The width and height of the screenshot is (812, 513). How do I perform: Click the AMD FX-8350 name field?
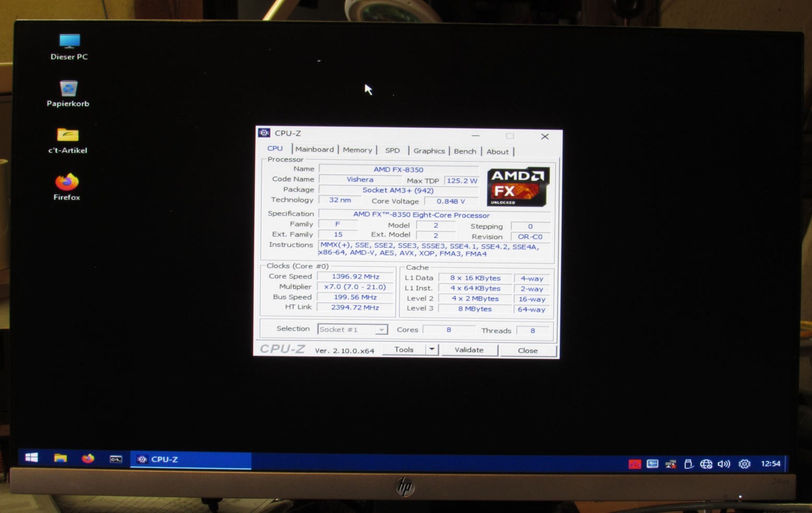click(398, 169)
